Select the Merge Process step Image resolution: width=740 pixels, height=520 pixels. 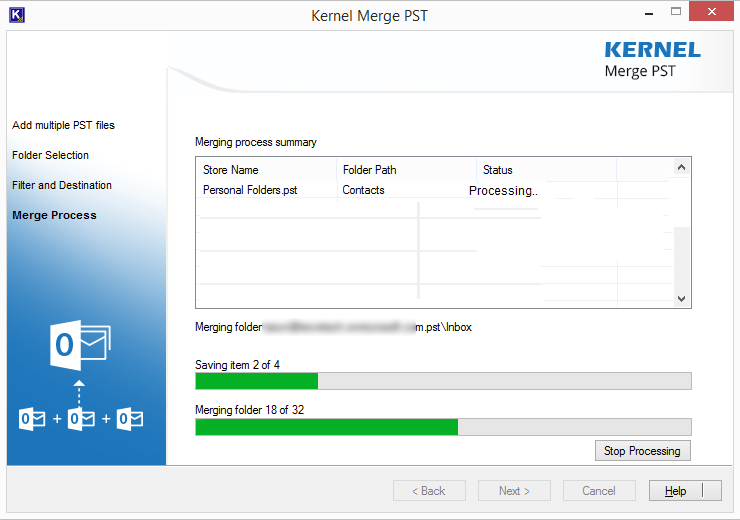(54, 215)
